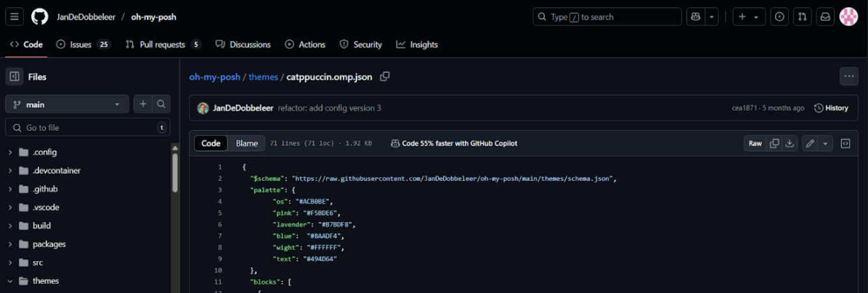Add a file with the plus button

[x=143, y=104]
